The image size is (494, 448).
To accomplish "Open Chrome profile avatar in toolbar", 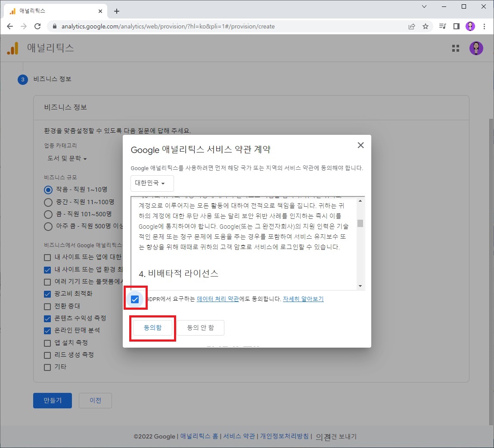I will pos(470,26).
